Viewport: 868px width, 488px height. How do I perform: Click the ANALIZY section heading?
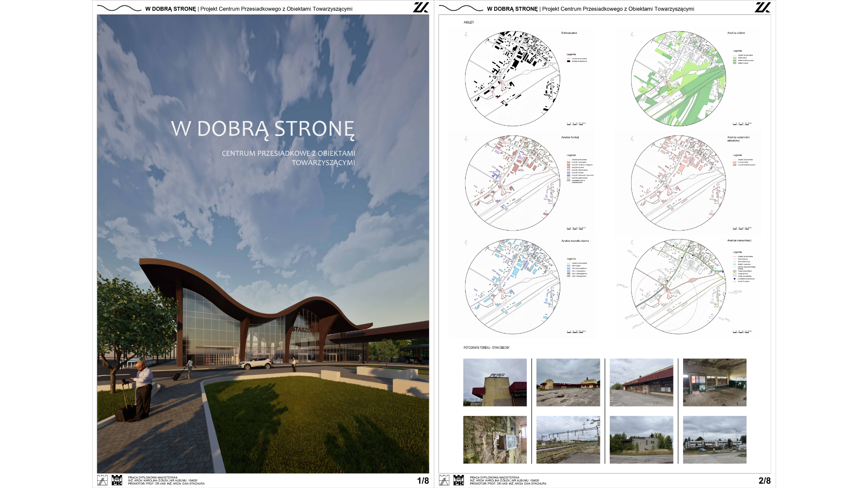pyautogui.click(x=468, y=22)
